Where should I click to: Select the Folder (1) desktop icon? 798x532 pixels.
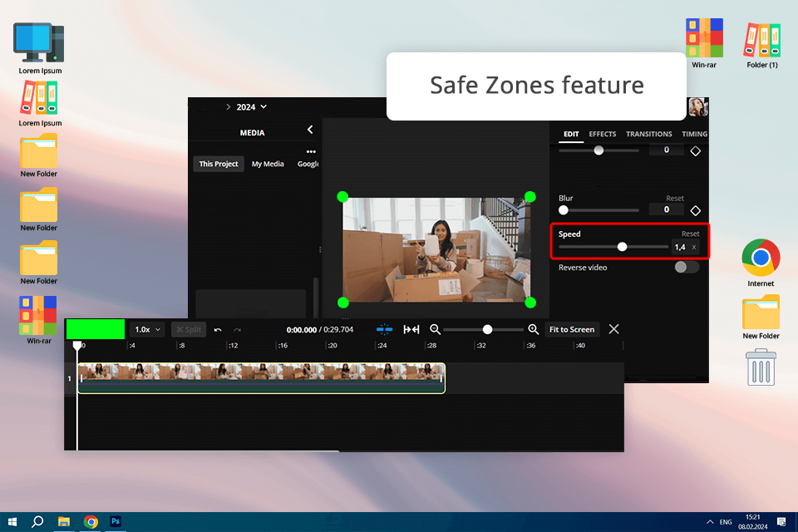click(x=762, y=45)
